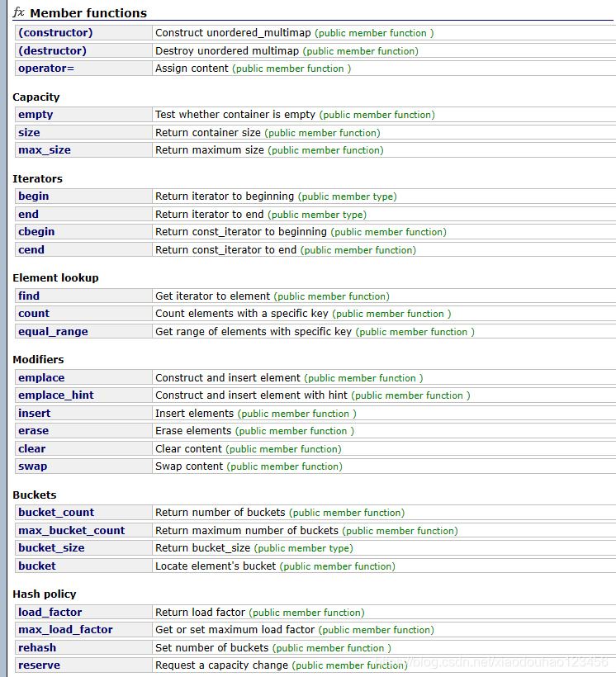This screenshot has height=677, width=616.
Task: Go to the size function page
Action: [x=29, y=133]
